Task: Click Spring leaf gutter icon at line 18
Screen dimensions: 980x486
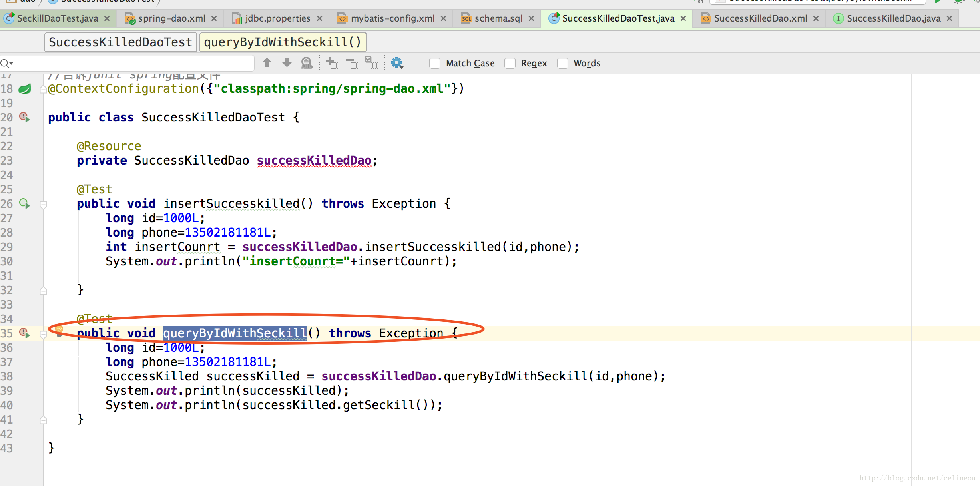Action: pyautogui.click(x=25, y=89)
